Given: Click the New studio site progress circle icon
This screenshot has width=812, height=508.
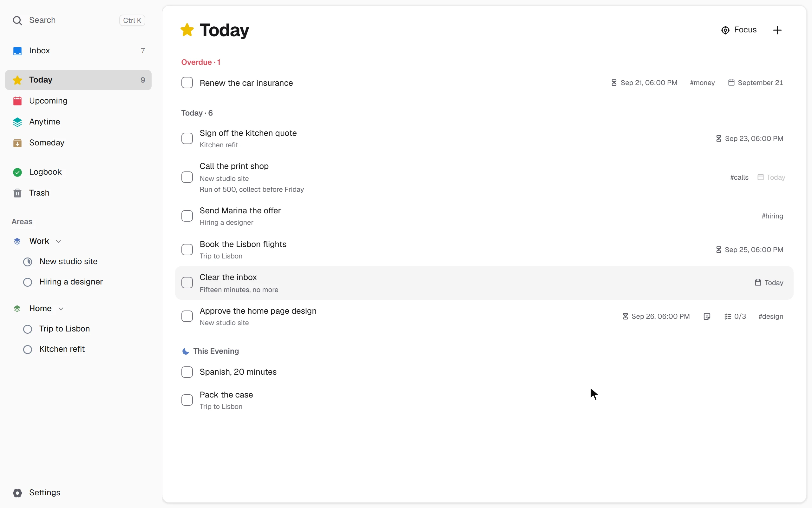Looking at the screenshot, I should pyautogui.click(x=28, y=262).
